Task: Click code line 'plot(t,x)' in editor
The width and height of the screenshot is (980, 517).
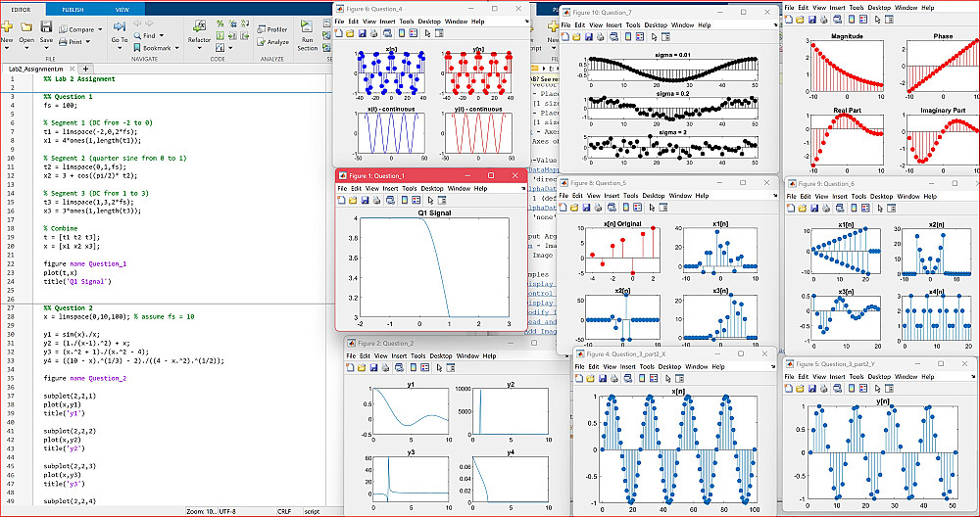Action: tap(61, 273)
